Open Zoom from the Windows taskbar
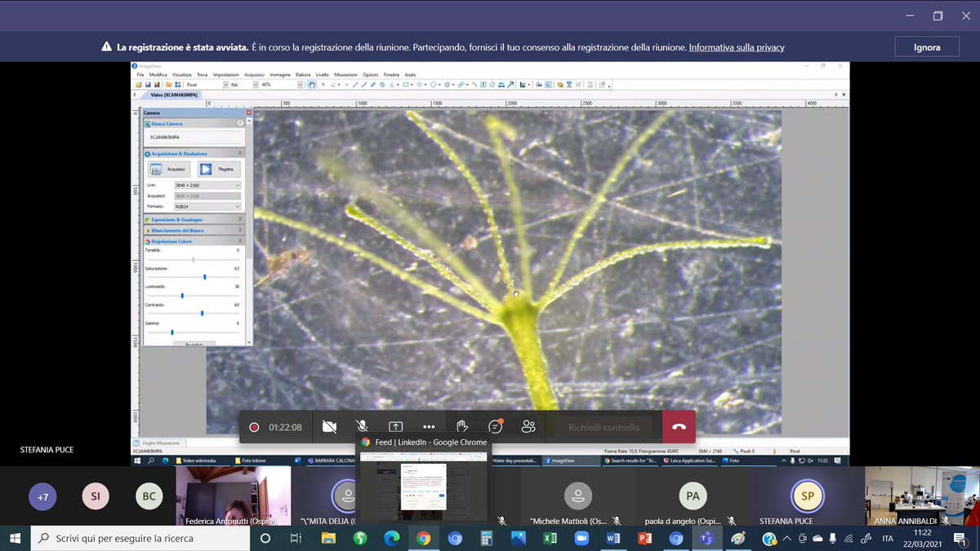The width and height of the screenshot is (980, 551). 581,539
